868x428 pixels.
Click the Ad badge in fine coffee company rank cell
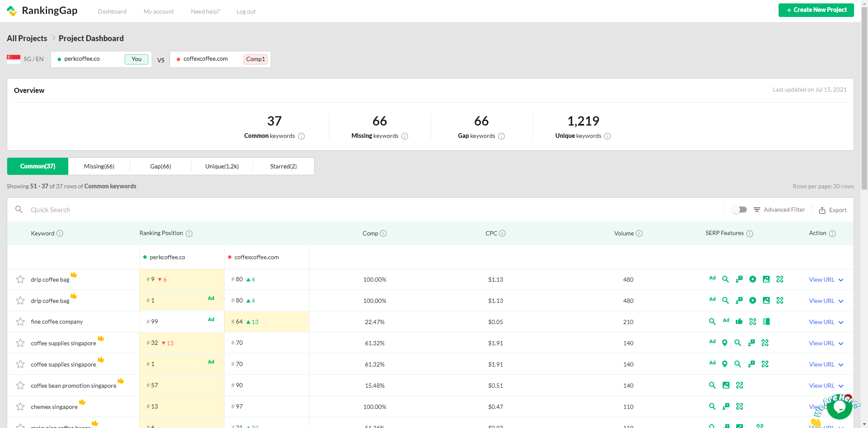tap(211, 319)
